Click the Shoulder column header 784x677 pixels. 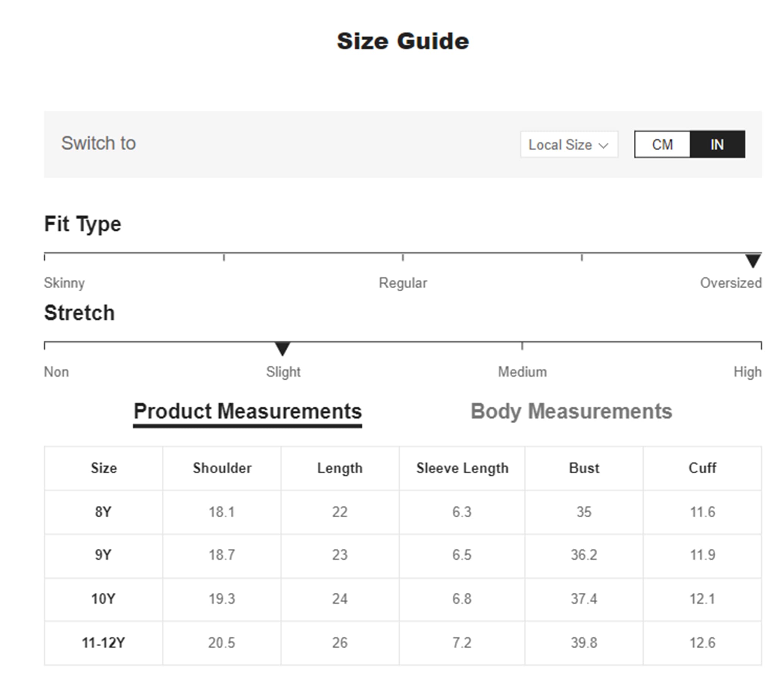[x=222, y=468]
